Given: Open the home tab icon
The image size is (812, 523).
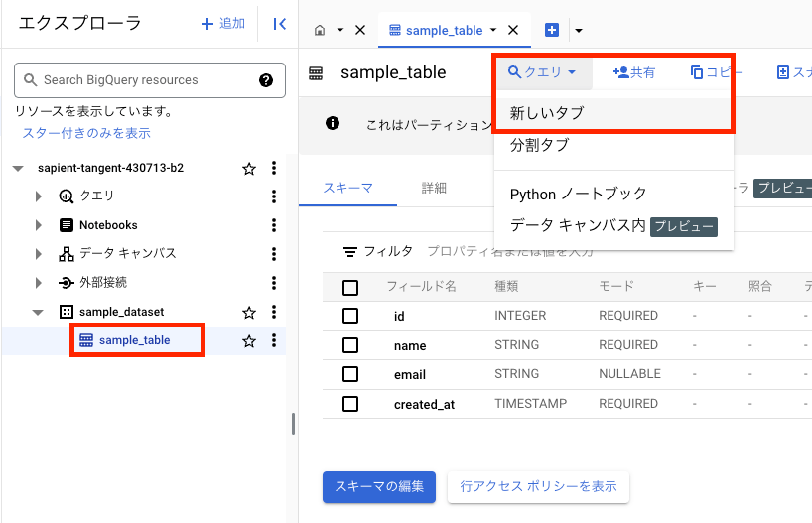Looking at the screenshot, I should click(320, 30).
